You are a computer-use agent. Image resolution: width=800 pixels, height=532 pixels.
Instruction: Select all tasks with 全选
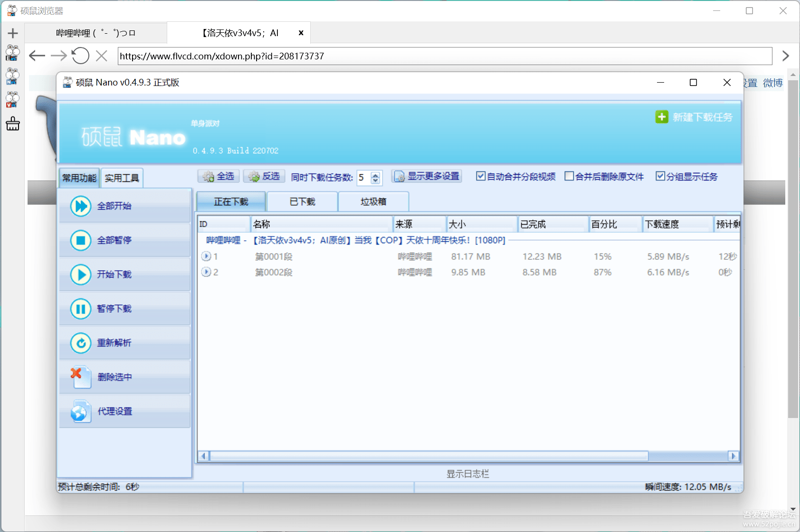(218, 177)
